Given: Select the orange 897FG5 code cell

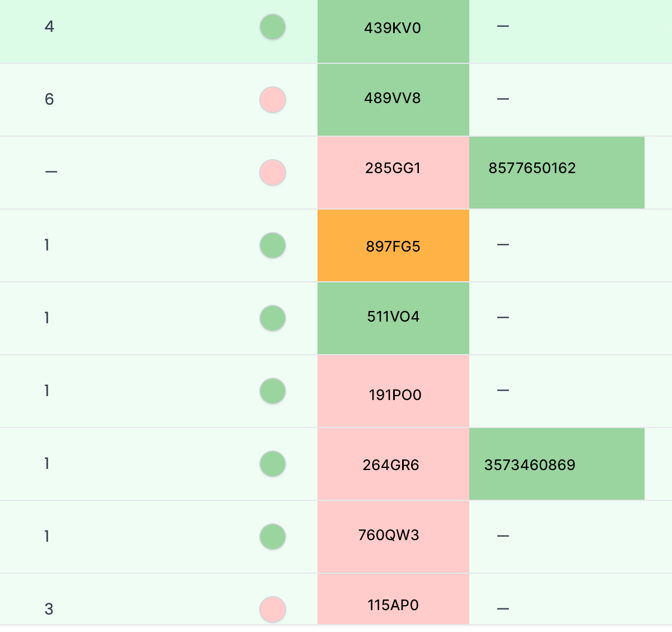Looking at the screenshot, I should [393, 245].
